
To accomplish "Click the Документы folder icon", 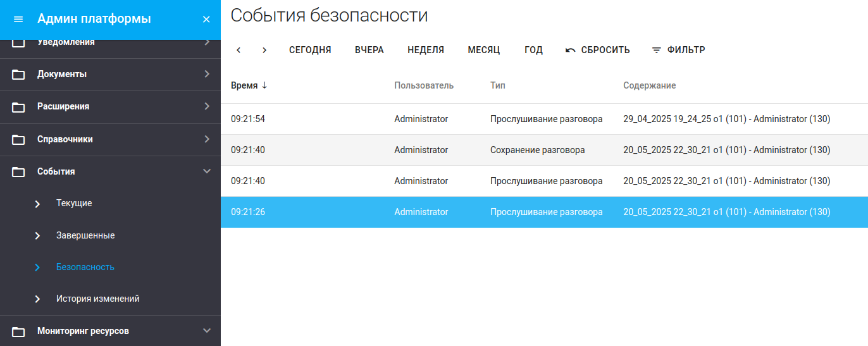I will (19, 75).
